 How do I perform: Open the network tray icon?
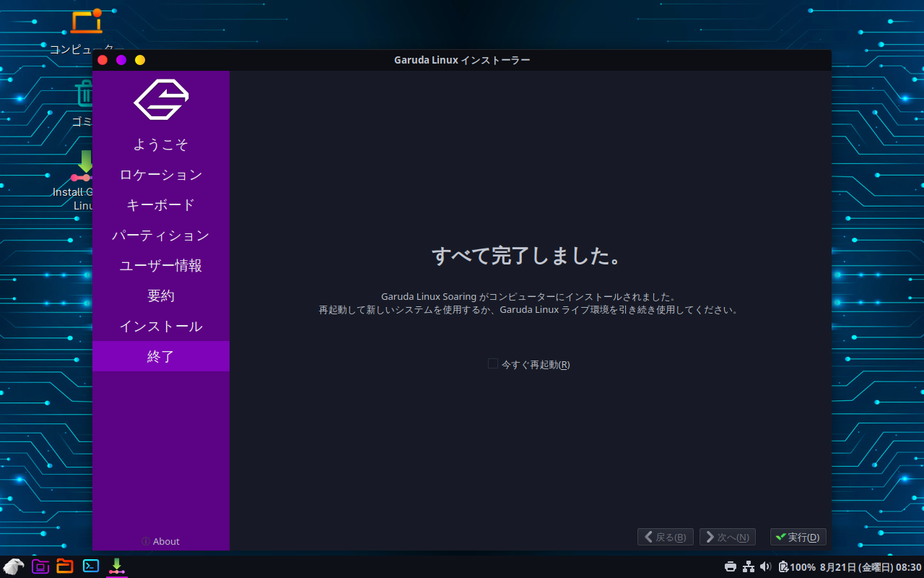point(749,567)
